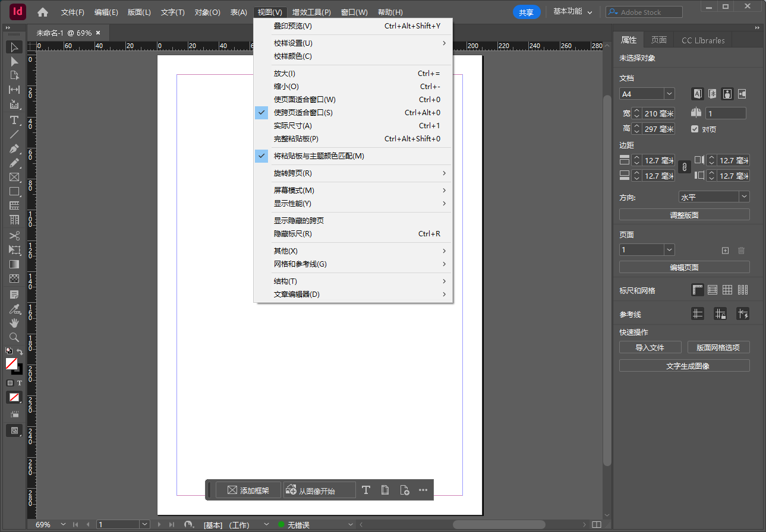Toggle baseline grid display
Viewport: 766px width, 532px height.
[x=713, y=290]
